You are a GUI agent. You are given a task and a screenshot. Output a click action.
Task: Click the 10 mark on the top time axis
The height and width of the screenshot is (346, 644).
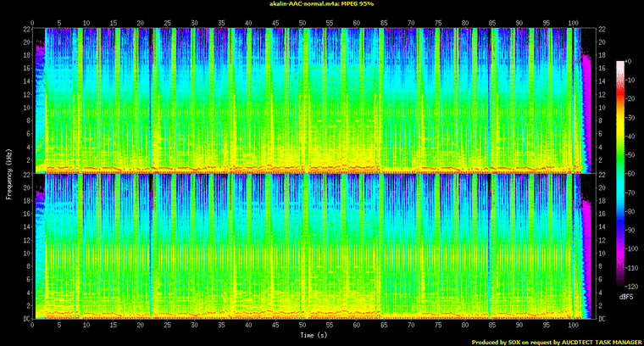pyautogui.click(x=86, y=22)
